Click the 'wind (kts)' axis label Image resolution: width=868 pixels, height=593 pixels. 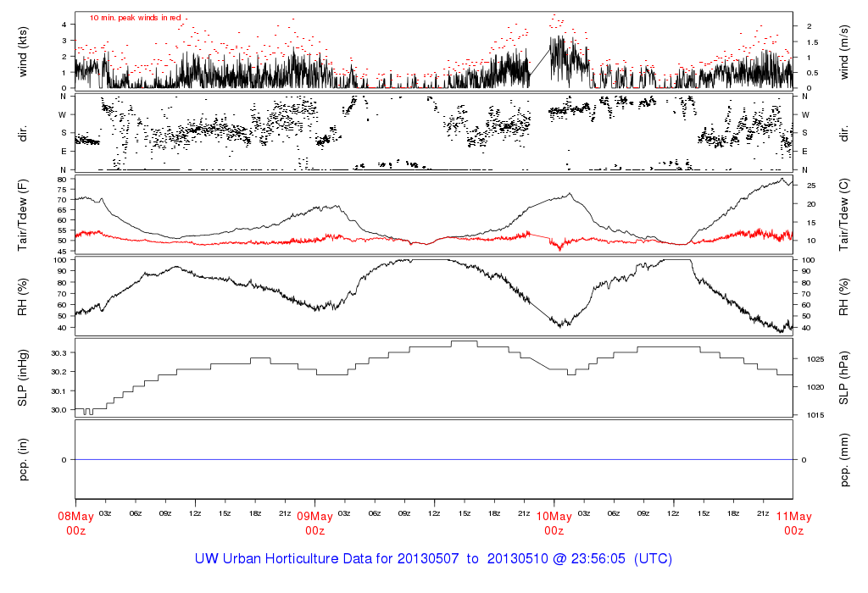[x=23, y=52]
